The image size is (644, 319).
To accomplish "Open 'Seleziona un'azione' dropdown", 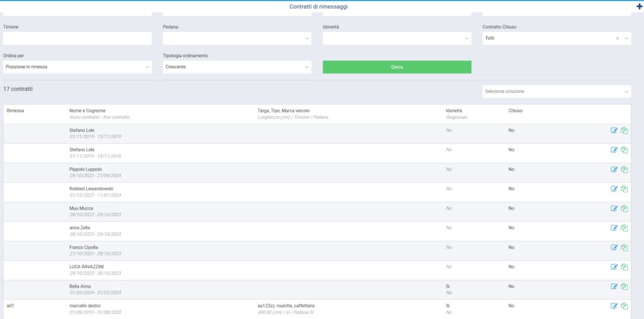I will (556, 92).
